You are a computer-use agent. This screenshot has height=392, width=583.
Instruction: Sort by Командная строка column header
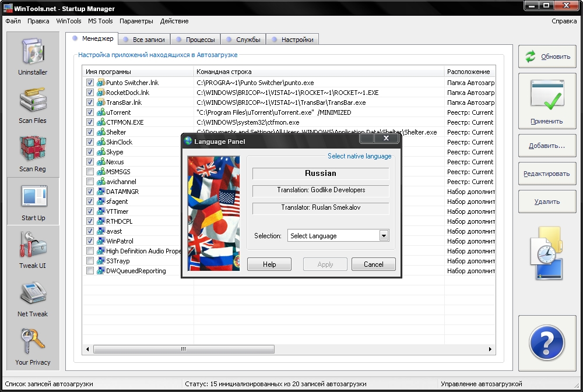point(319,72)
